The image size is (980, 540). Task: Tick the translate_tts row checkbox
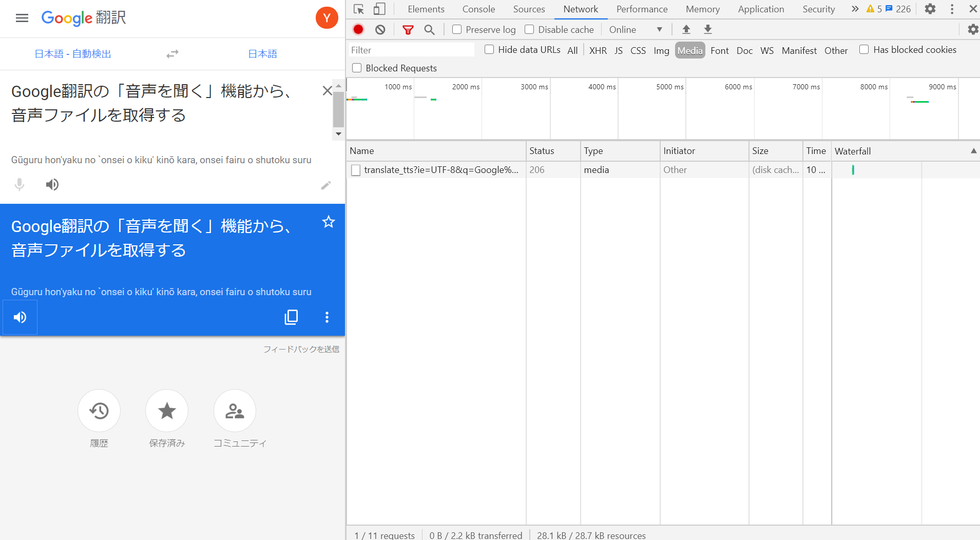coord(356,170)
